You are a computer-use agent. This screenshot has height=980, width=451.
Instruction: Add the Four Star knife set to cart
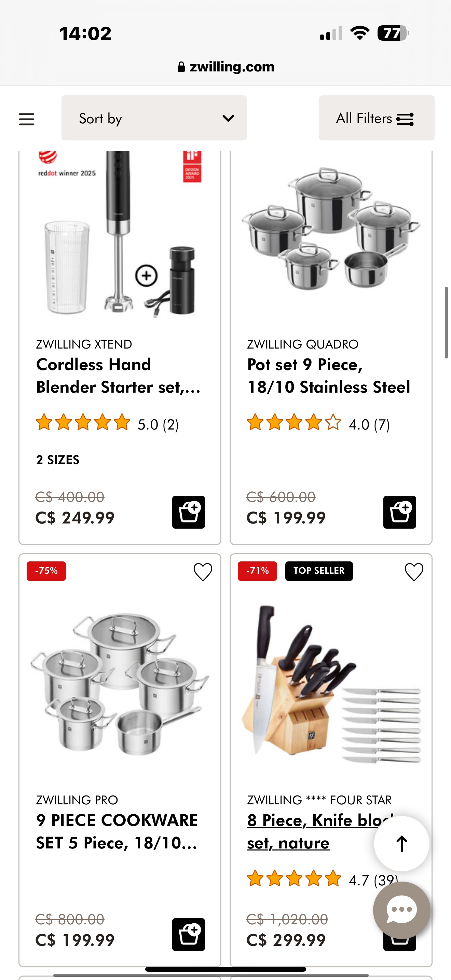coord(400,943)
